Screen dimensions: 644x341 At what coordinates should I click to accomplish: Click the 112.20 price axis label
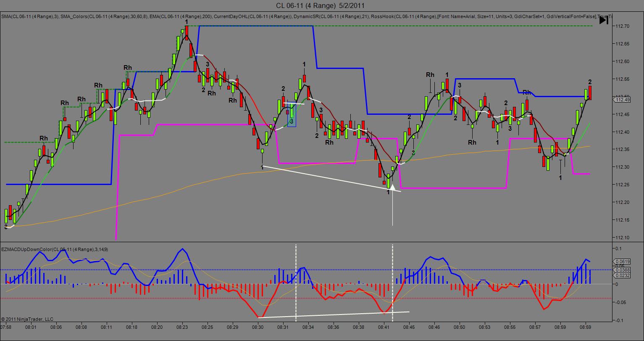622,203
